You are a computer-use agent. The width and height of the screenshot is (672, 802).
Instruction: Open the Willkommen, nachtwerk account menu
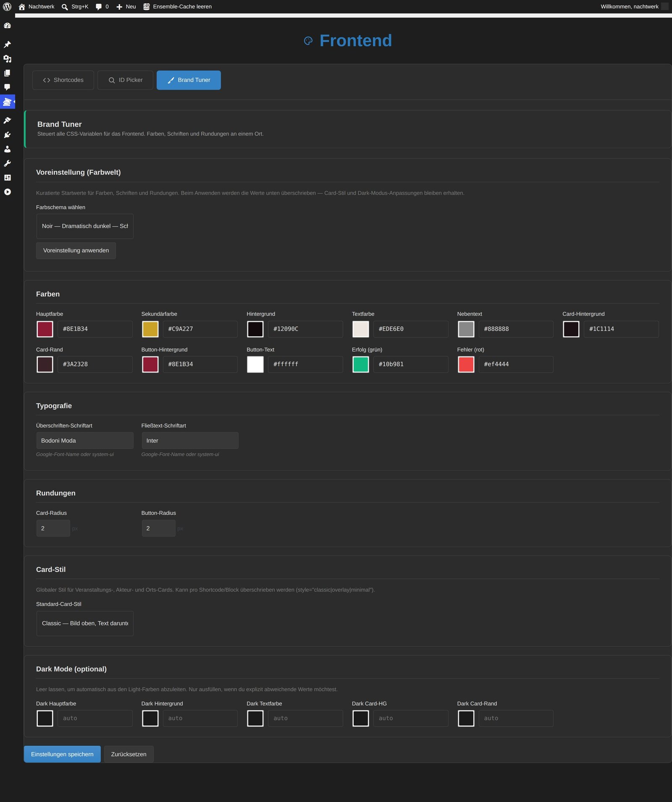tap(634, 7)
